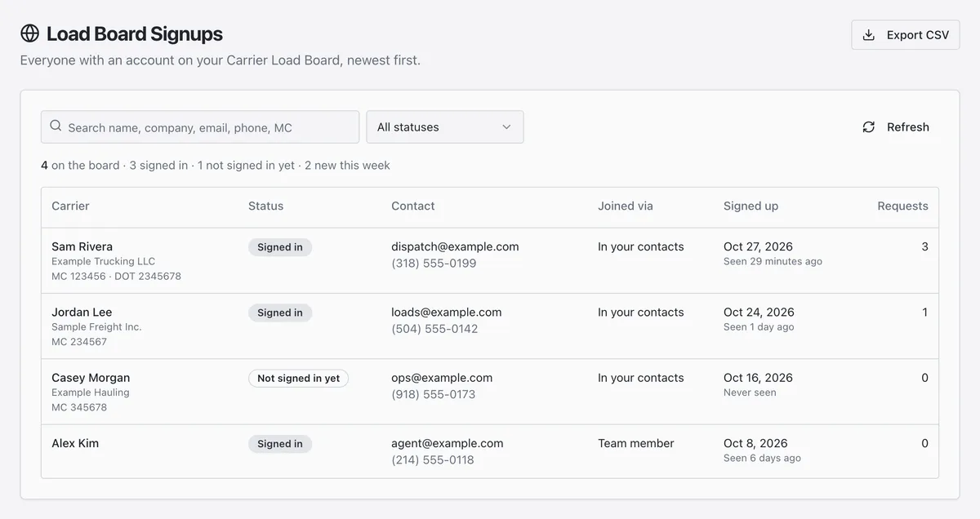Click requests count 1 for Jordan Lee
This screenshot has height=519, width=980.
coord(924,313)
